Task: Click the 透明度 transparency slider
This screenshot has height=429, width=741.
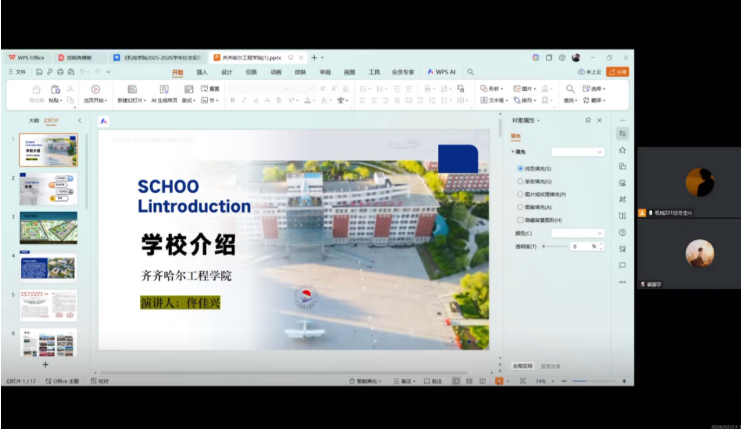Action: [x=554, y=246]
